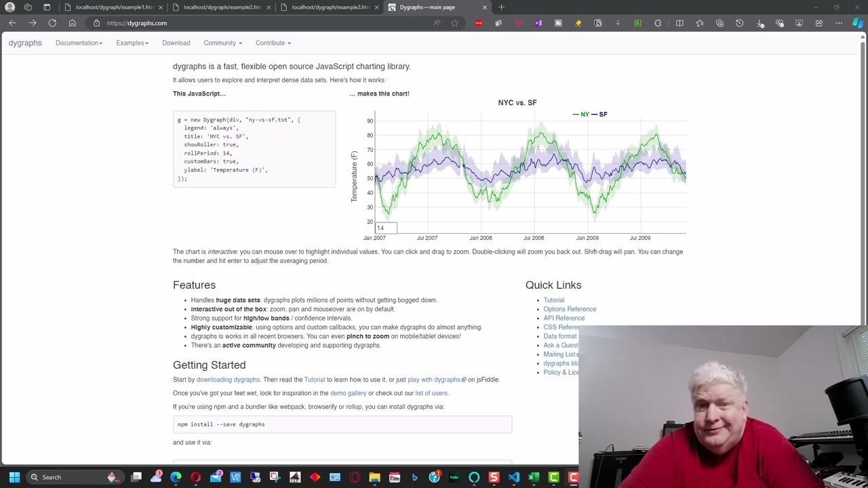Open the browser home page icon
This screenshot has height=488, width=868.
(72, 23)
